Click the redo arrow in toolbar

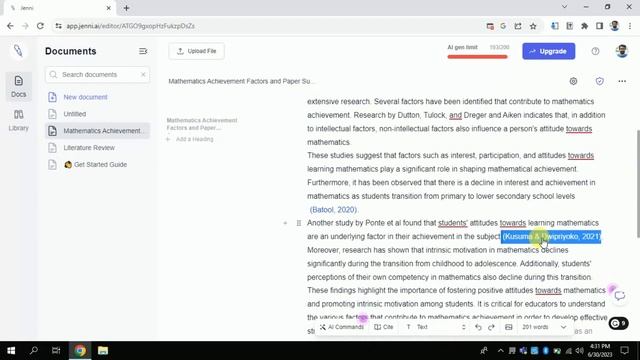(491, 327)
